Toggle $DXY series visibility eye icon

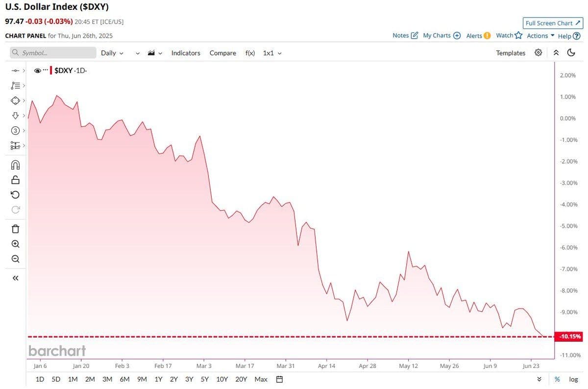pos(38,71)
